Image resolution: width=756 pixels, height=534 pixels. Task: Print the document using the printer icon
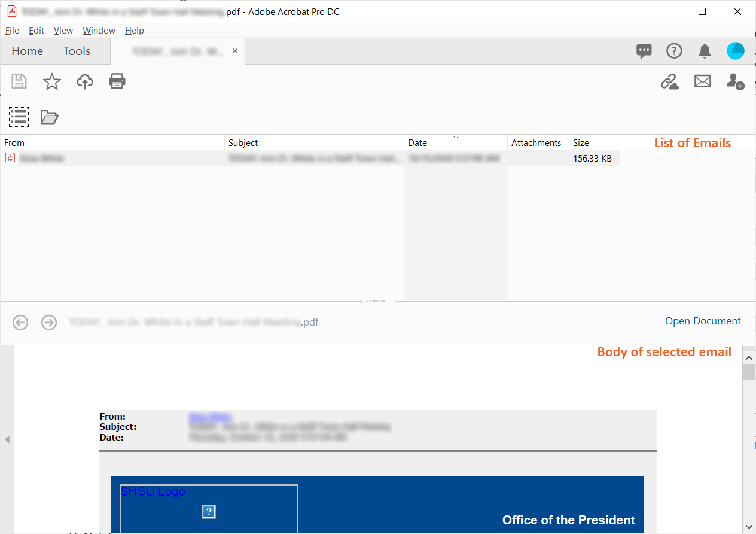117,81
